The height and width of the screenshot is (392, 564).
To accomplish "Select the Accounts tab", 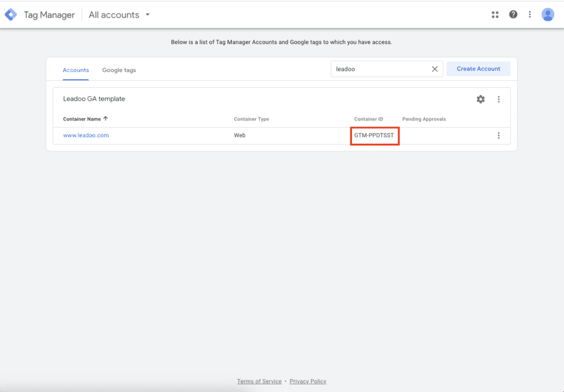I will pos(75,70).
